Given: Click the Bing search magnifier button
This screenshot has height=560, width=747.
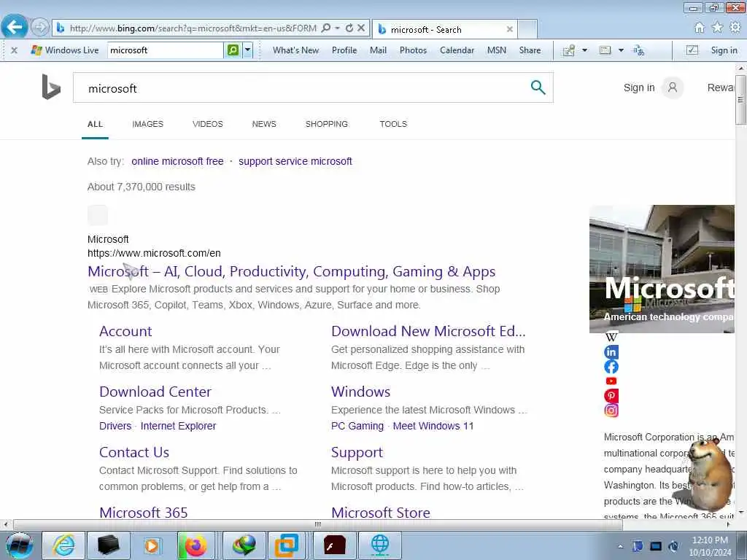Looking at the screenshot, I should pos(538,87).
